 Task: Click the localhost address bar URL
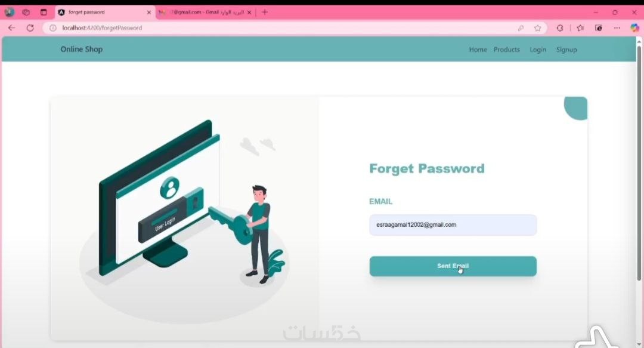tap(102, 28)
